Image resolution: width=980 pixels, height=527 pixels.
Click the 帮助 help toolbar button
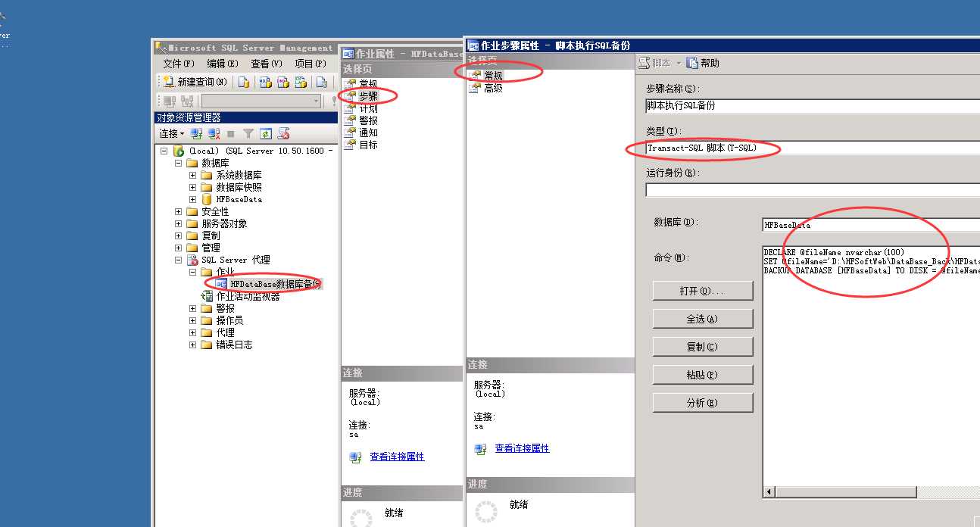click(x=703, y=63)
